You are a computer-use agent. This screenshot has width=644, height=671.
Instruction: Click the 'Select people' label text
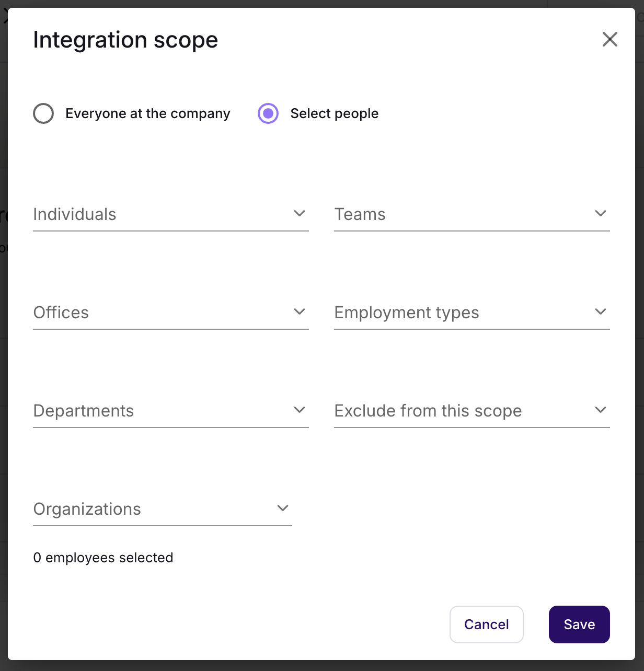point(334,113)
